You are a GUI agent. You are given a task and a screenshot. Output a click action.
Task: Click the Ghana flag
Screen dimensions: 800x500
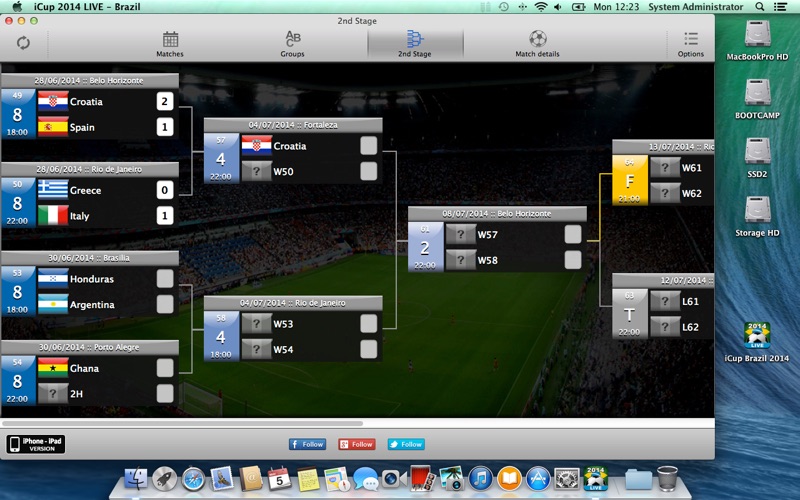(x=53, y=368)
